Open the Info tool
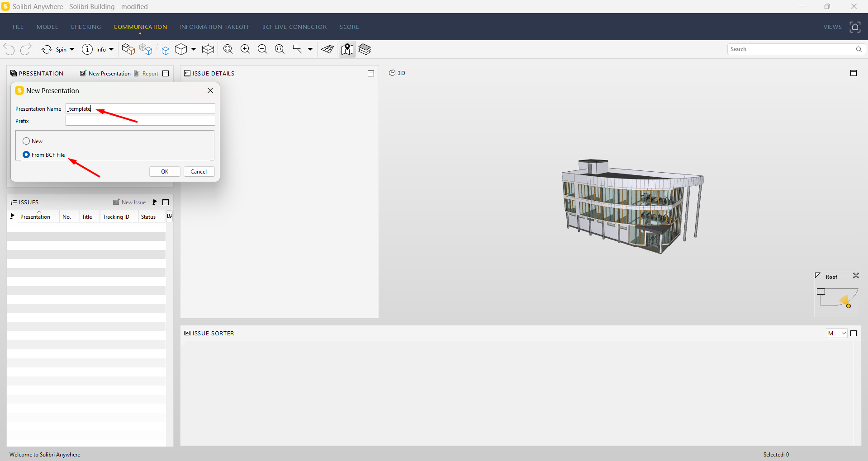 [x=97, y=49]
